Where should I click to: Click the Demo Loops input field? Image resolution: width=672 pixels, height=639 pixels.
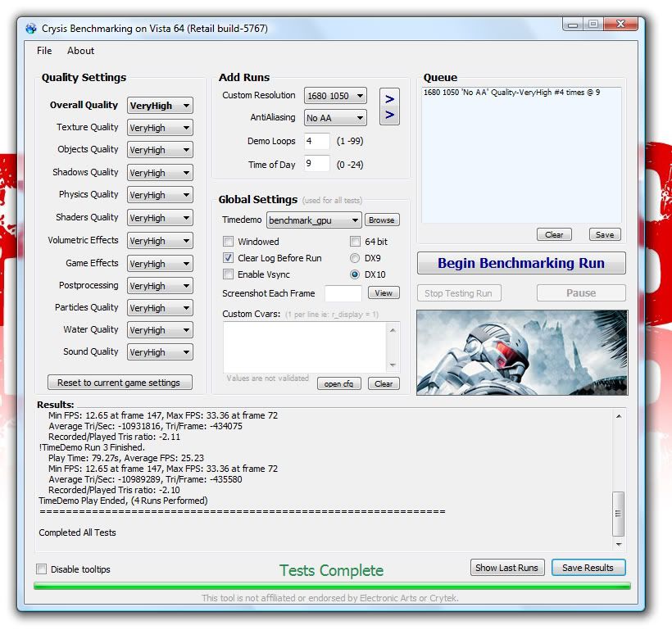(317, 142)
